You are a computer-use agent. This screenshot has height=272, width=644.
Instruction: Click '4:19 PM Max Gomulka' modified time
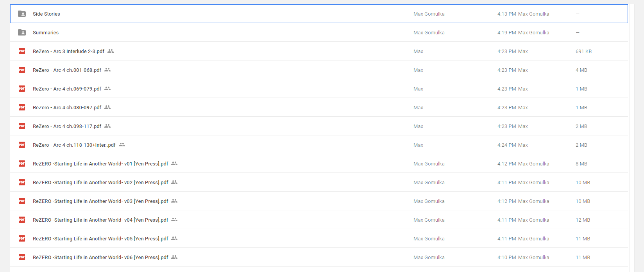[x=523, y=32]
